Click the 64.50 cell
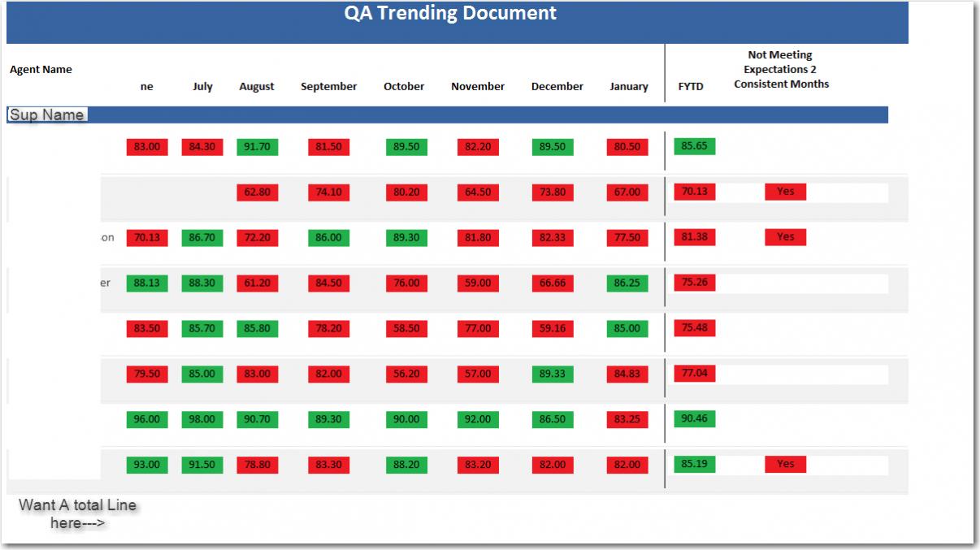 tap(478, 193)
